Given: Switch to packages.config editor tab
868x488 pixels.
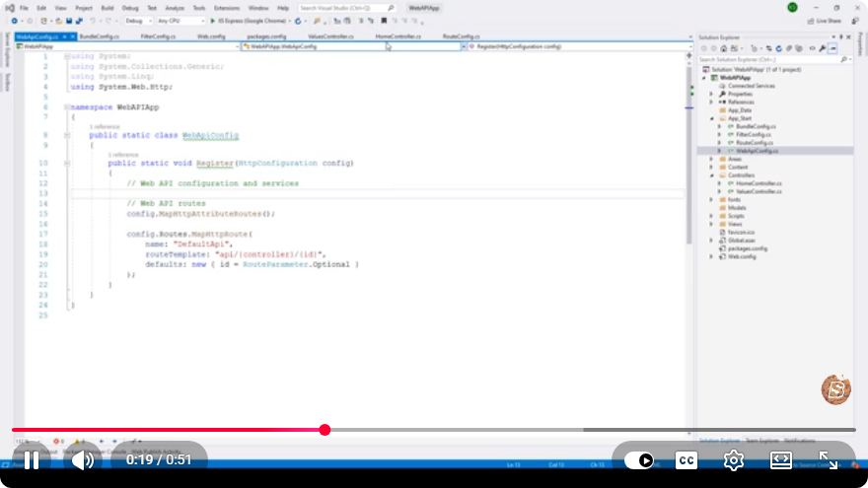Looking at the screenshot, I should tap(267, 36).
